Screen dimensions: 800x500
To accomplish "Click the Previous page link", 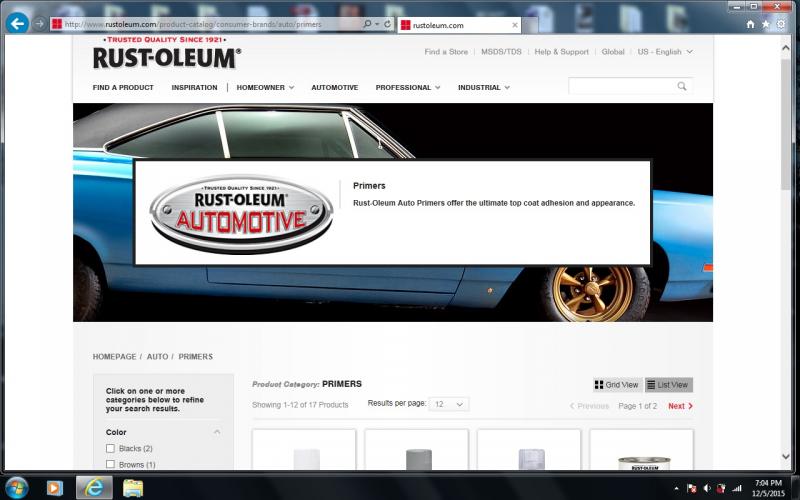I will (x=589, y=406).
